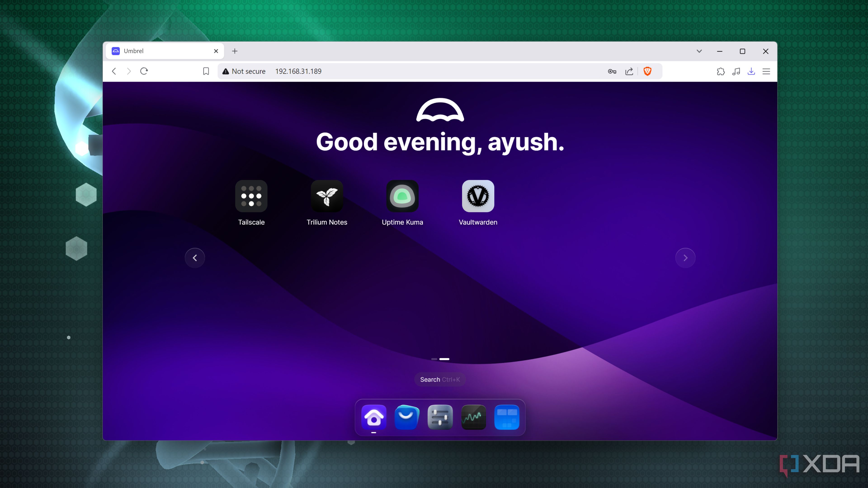Open the Live Usage monitor in the dock
Viewport: 868px width, 488px height.
click(473, 418)
